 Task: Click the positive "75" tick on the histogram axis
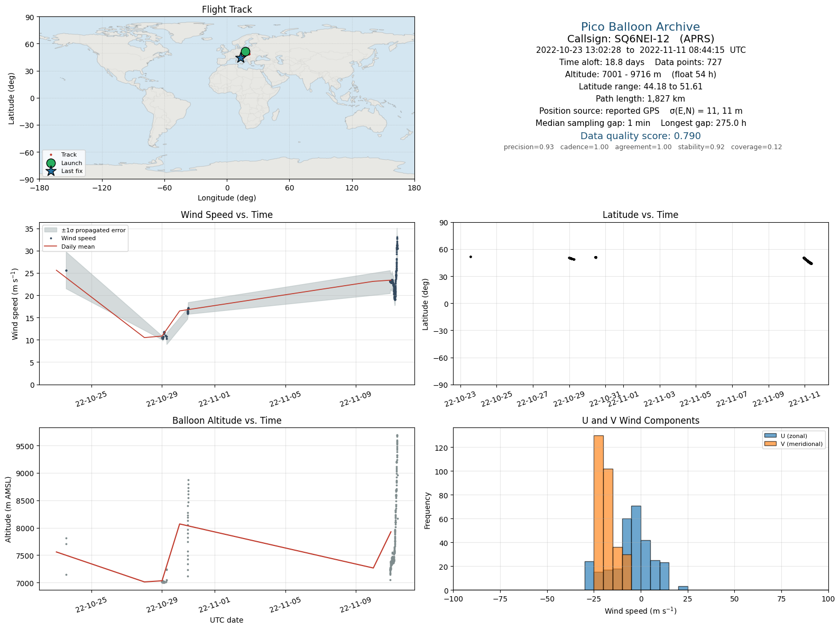coord(781,599)
